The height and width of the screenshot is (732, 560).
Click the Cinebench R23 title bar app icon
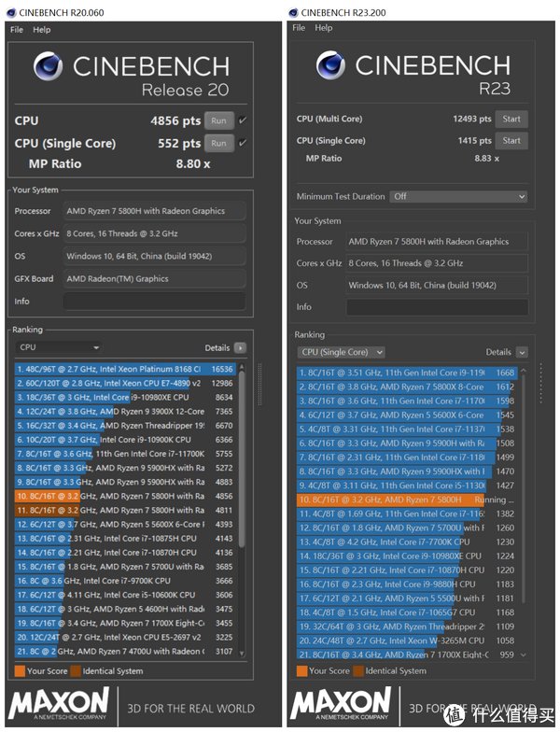coord(293,13)
